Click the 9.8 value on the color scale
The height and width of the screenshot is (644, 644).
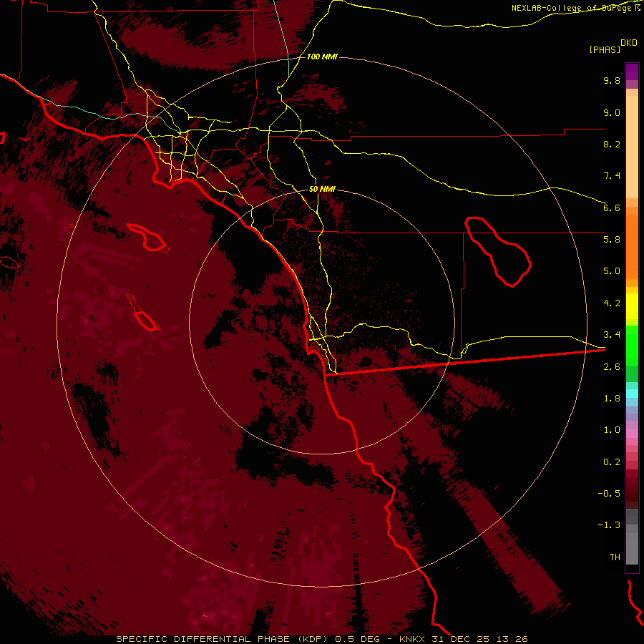(x=612, y=80)
